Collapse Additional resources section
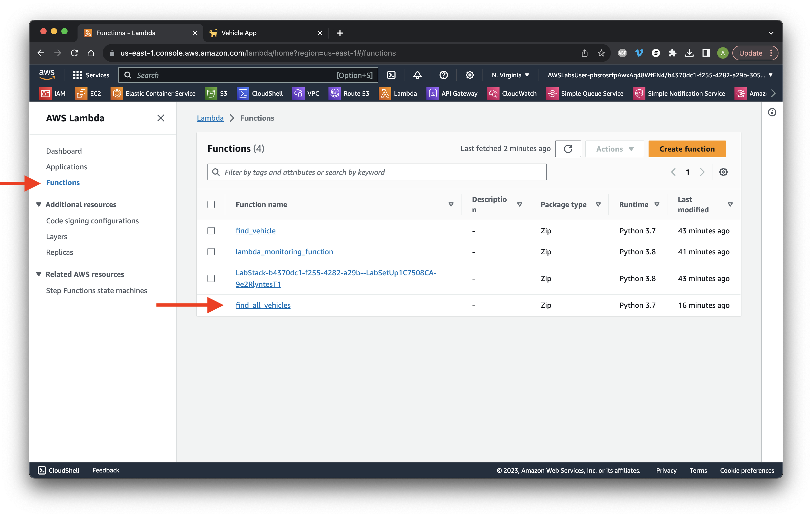812x517 pixels. tap(39, 204)
